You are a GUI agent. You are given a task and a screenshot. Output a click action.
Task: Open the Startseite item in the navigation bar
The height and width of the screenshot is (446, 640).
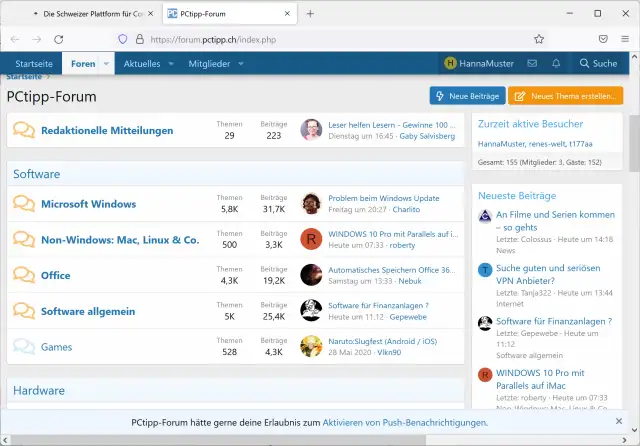[34, 63]
